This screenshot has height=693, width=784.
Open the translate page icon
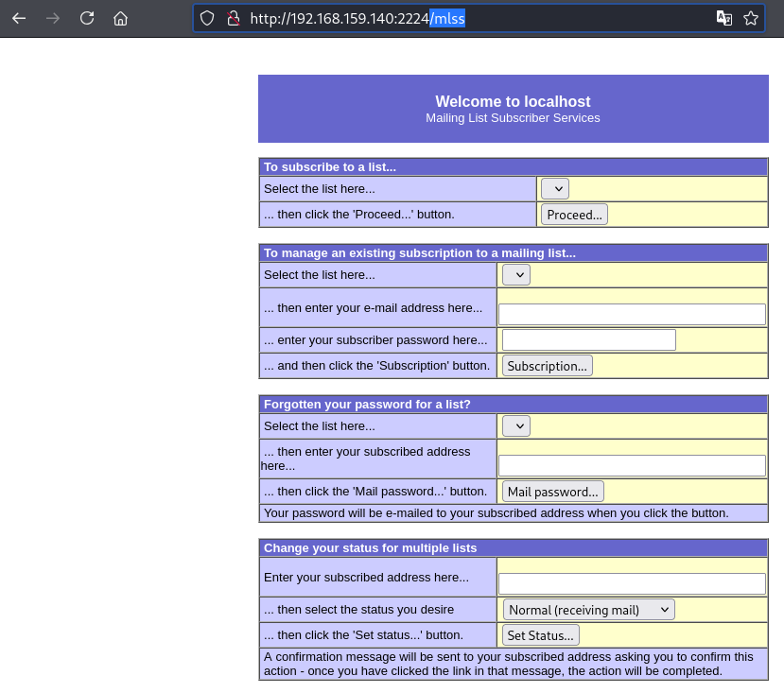(x=724, y=19)
